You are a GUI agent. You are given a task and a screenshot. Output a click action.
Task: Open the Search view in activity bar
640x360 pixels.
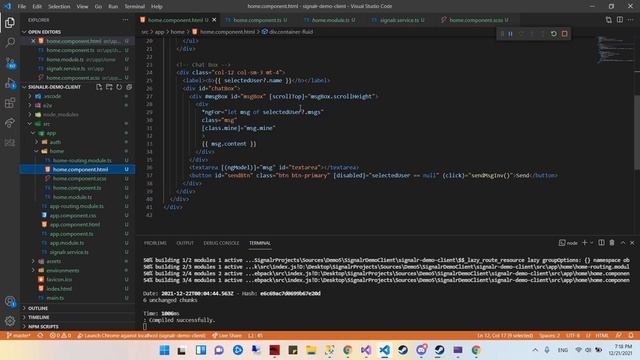point(10,42)
